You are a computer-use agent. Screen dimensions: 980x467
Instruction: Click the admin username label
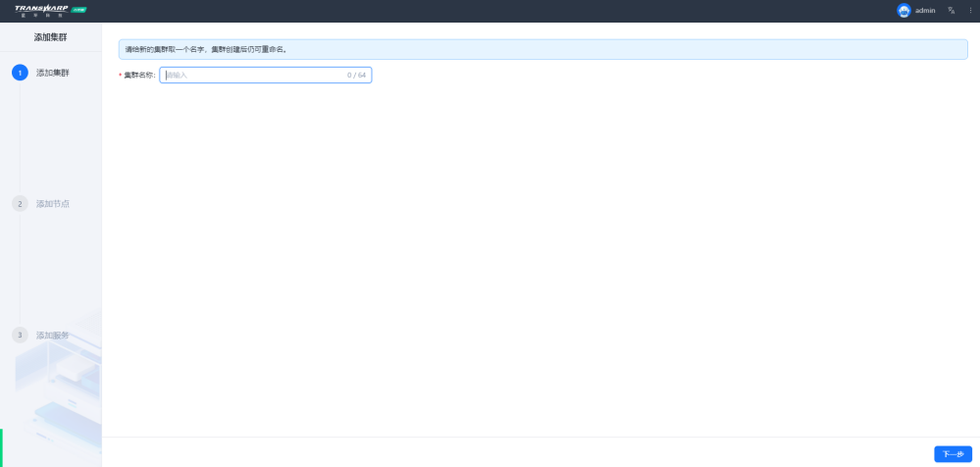925,11
